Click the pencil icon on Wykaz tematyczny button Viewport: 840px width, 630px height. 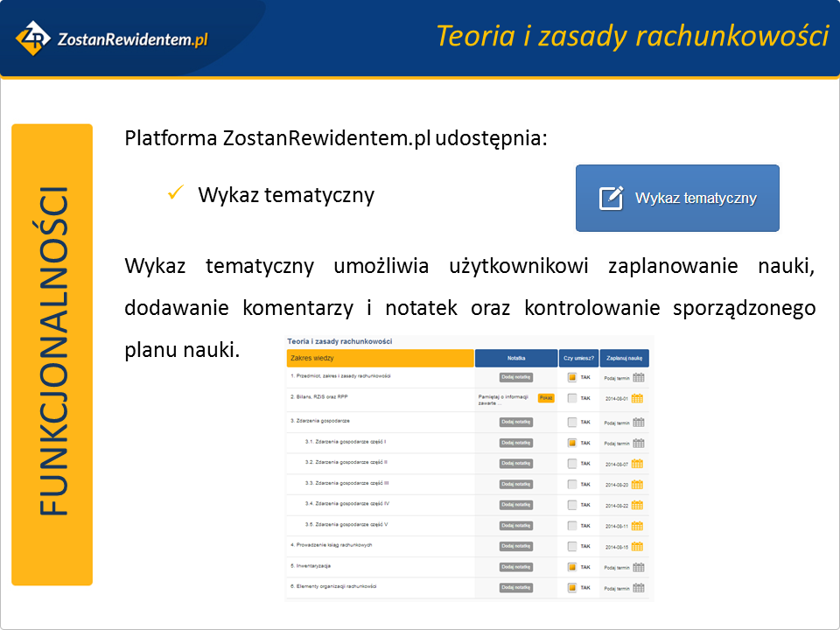(x=611, y=198)
